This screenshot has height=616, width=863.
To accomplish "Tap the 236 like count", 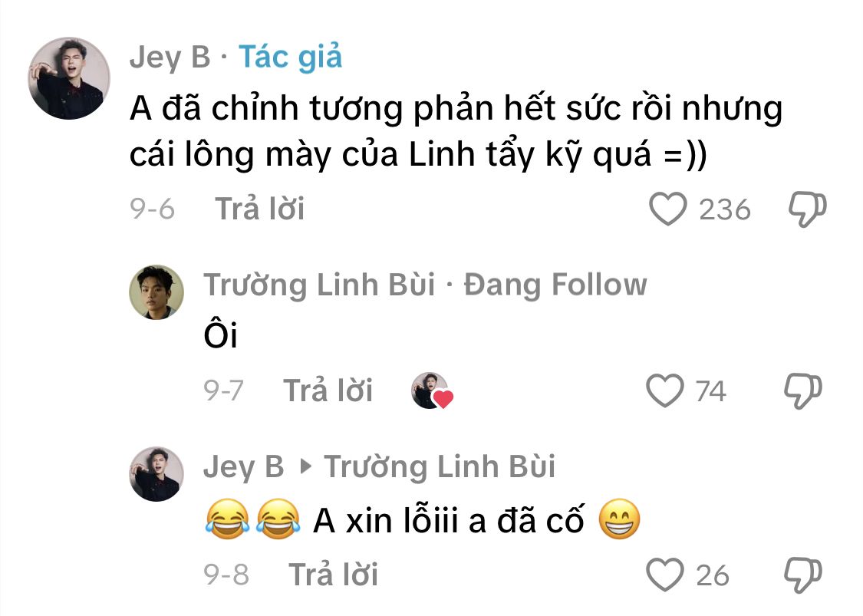I will coord(724,209).
